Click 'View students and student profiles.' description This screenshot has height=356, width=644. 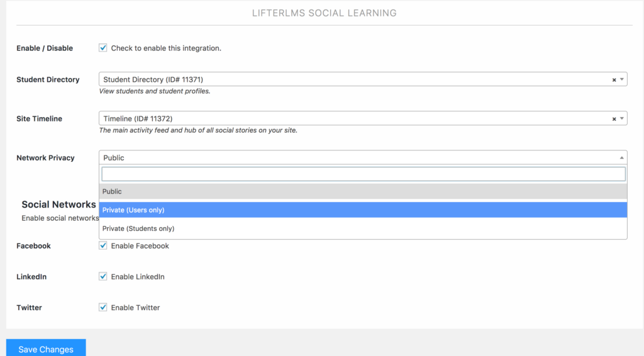coord(155,91)
